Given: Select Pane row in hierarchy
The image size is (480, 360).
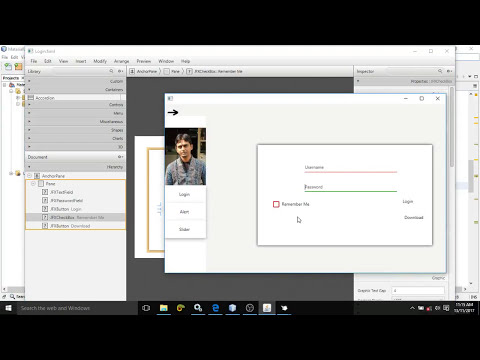Looking at the screenshot, I should tap(75, 184).
